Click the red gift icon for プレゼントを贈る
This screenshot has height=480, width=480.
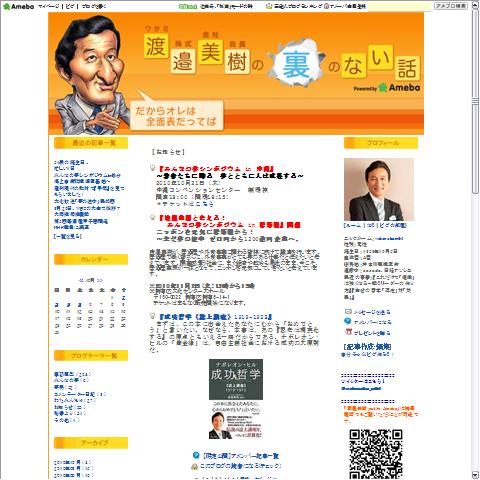click(x=348, y=332)
